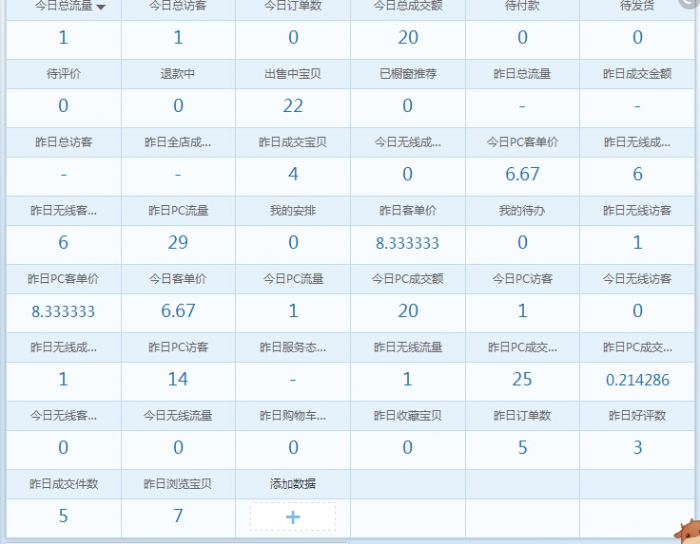Click the 待评价 header label
The image size is (700, 544).
[64, 74]
